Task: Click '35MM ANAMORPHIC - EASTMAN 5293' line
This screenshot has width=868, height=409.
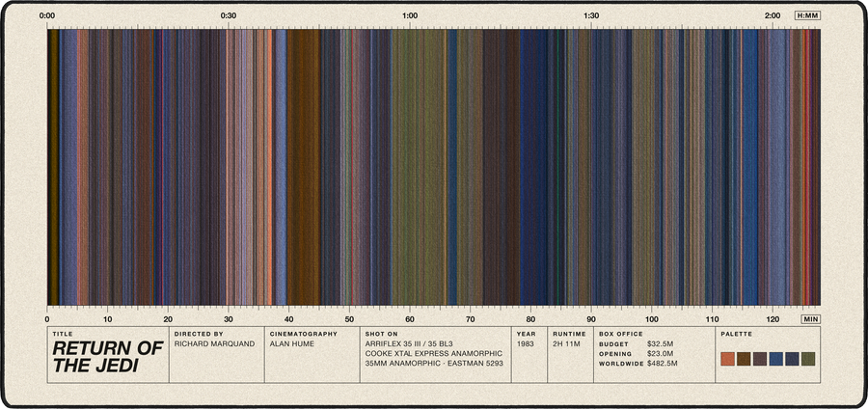Action: [x=433, y=363]
